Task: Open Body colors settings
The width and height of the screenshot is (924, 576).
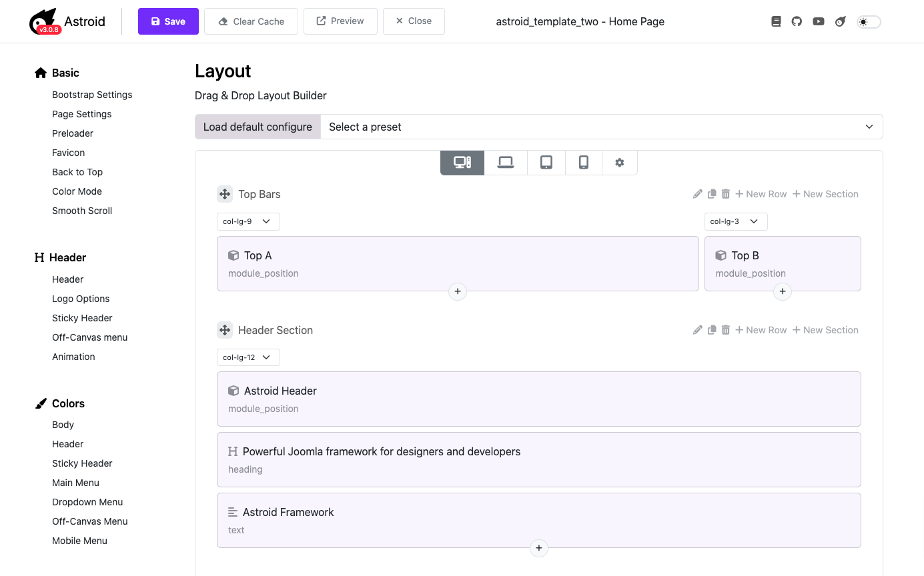Action: (x=63, y=425)
